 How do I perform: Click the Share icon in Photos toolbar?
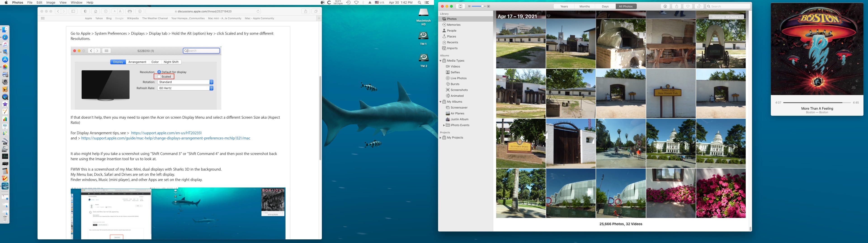pos(677,6)
